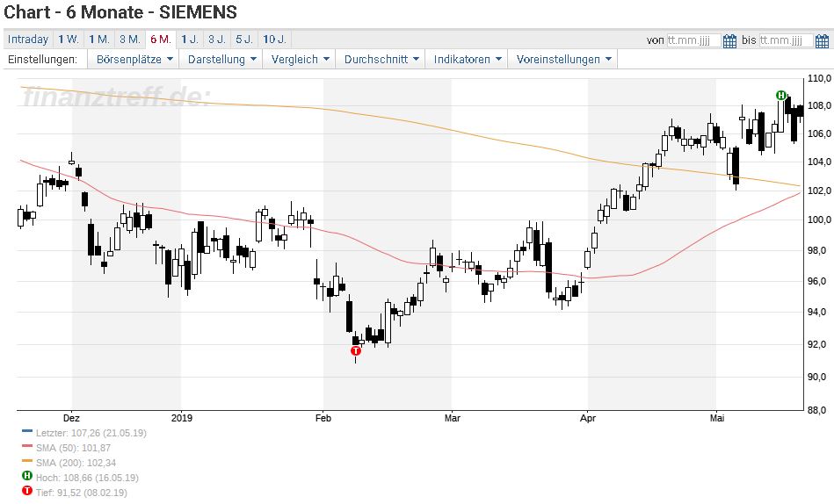
Task: Select the 1 J. time range tab
Action: [190, 40]
